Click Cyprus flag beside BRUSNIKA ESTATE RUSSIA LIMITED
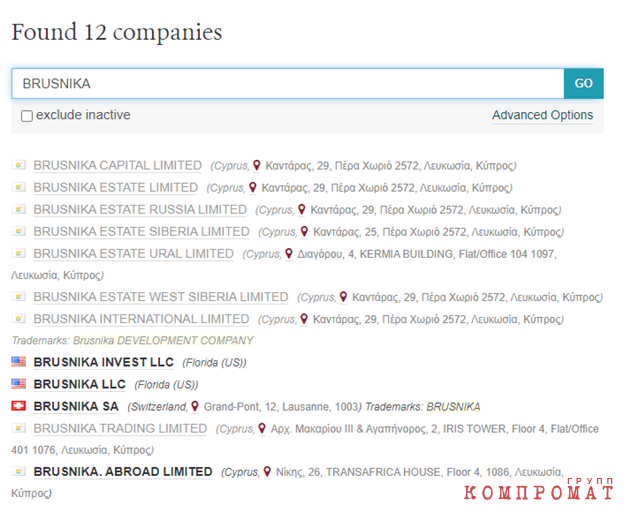Viewport: 624px width, 520px height. click(18, 209)
